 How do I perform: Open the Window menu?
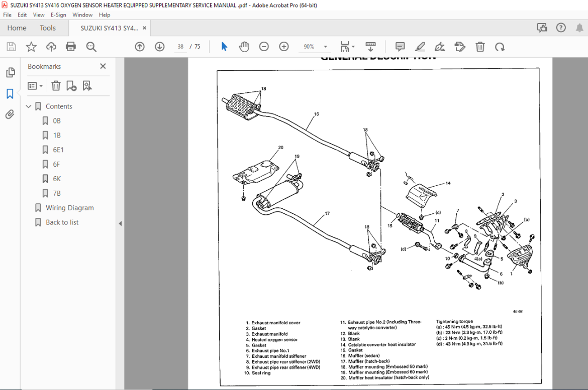tap(82, 15)
